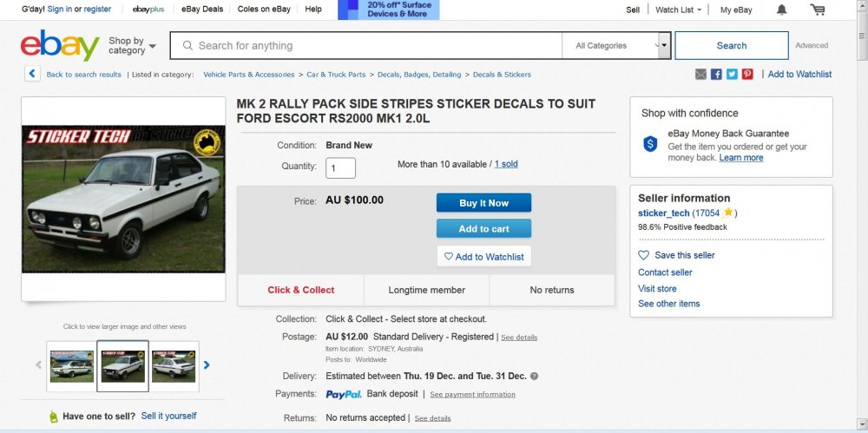The image size is (868, 433).
Task: Open My eBay menu
Action: (x=736, y=10)
